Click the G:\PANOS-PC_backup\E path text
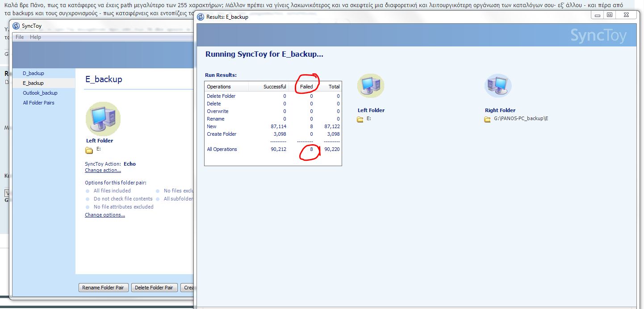 click(521, 119)
